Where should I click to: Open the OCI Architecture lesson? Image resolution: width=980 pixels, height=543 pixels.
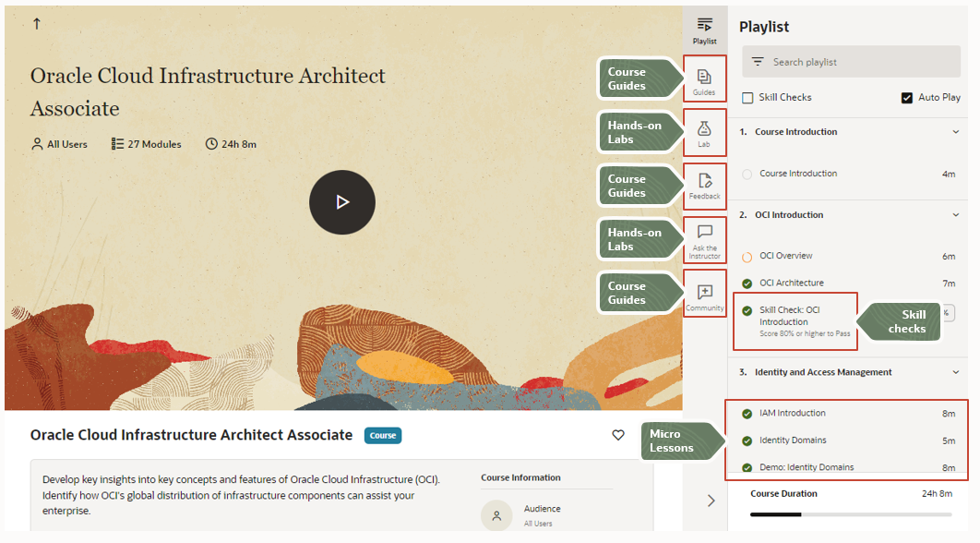click(x=848, y=283)
